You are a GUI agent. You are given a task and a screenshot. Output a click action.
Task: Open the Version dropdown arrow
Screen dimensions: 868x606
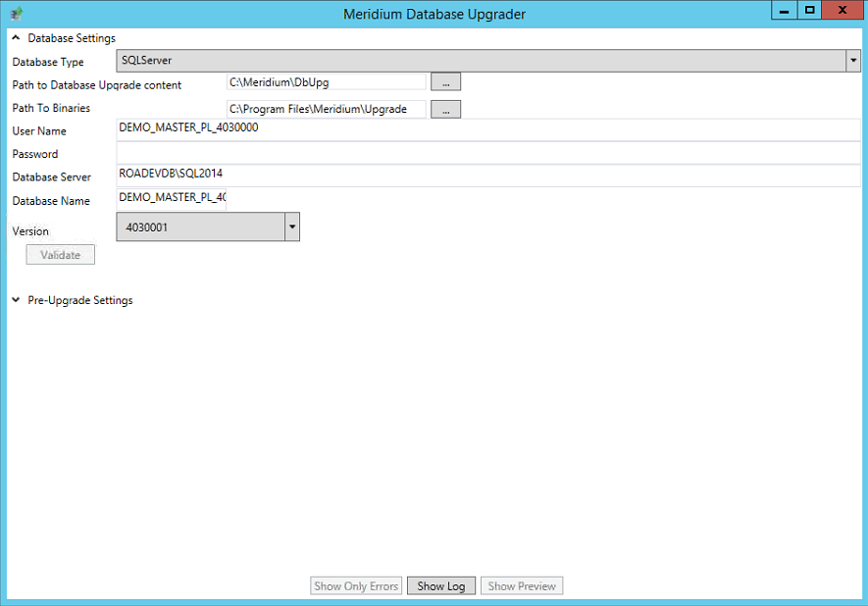point(292,227)
